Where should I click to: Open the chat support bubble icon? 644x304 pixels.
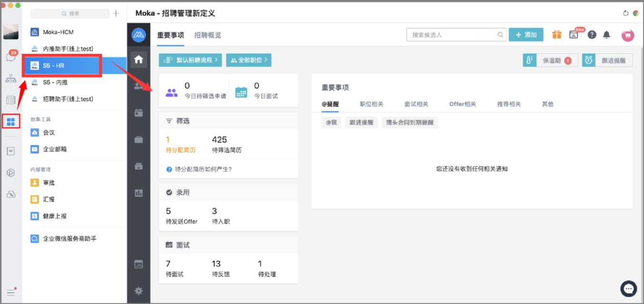pos(628,288)
